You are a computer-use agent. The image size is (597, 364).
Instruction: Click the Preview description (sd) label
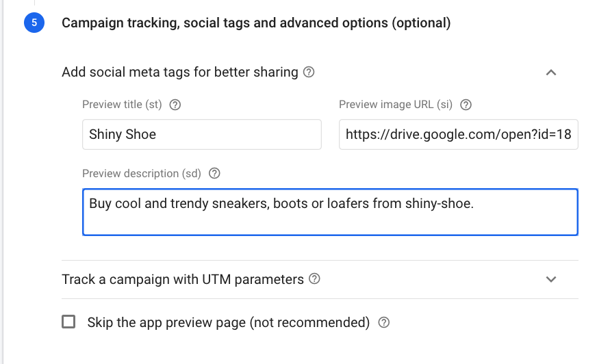(x=142, y=173)
